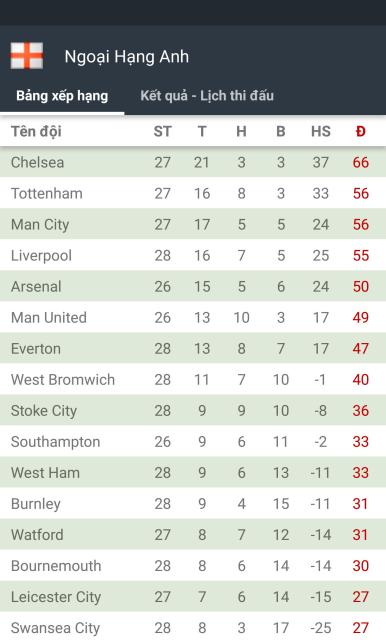Open the Swansea City row

click(x=193, y=627)
